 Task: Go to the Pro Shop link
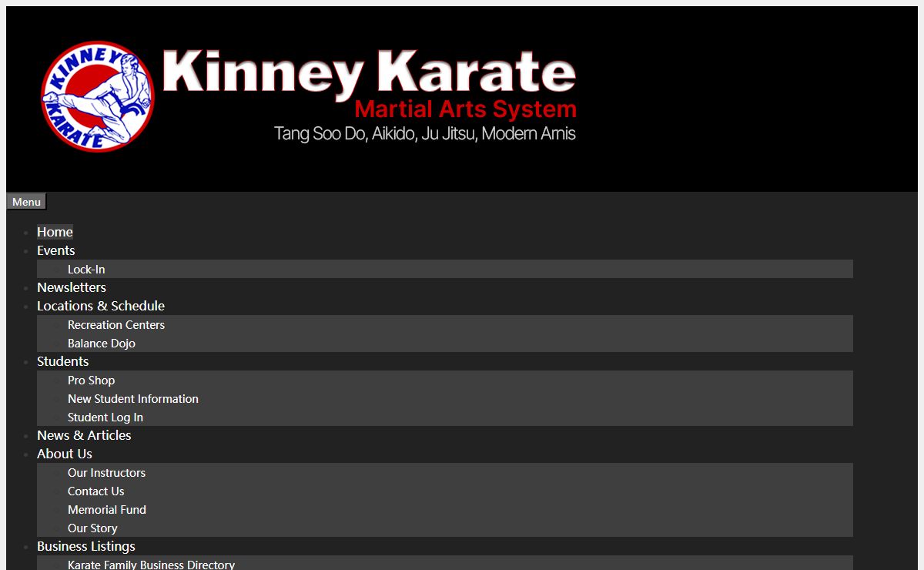point(91,381)
